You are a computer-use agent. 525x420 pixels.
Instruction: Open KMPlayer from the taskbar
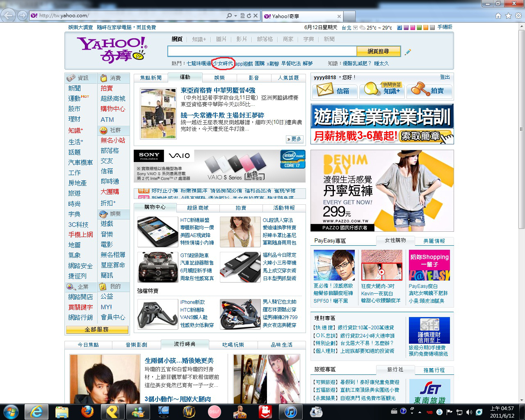coord(164,411)
